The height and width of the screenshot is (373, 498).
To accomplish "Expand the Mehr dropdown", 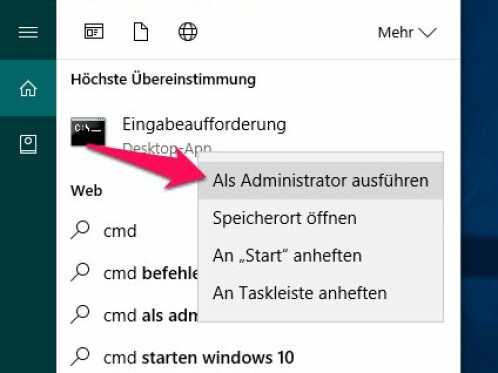I will coord(407,33).
